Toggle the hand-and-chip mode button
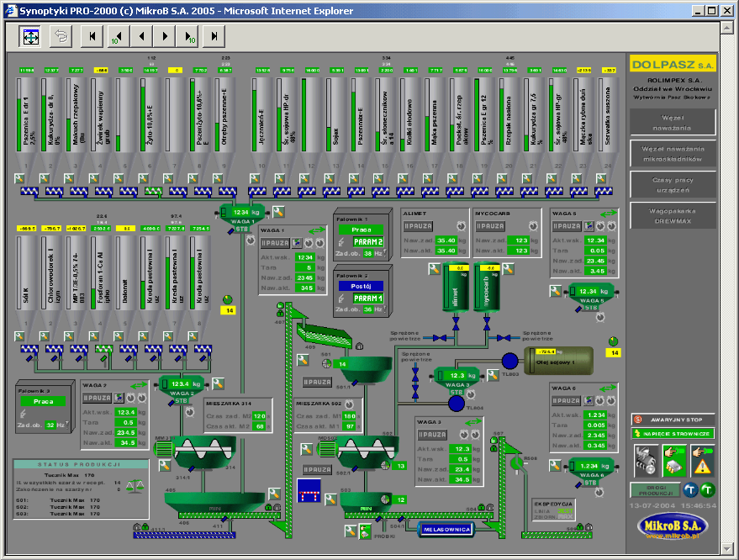 (674, 460)
